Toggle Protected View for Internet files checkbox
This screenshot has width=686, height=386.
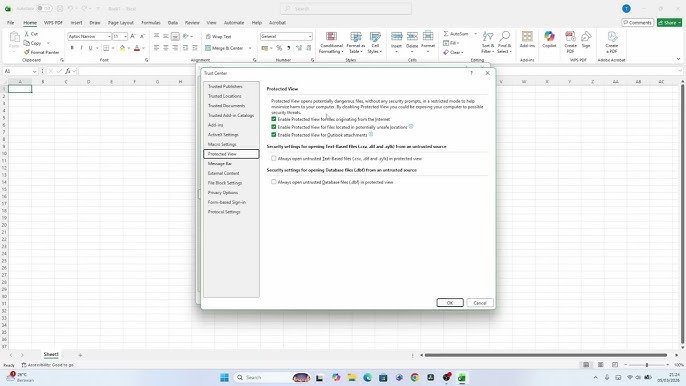point(274,119)
